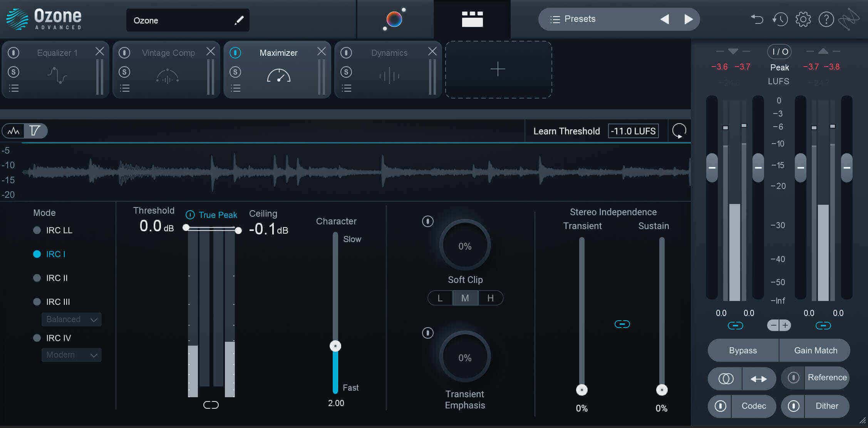This screenshot has width=868, height=428.
Task: Add a new module slot
Action: point(498,70)
